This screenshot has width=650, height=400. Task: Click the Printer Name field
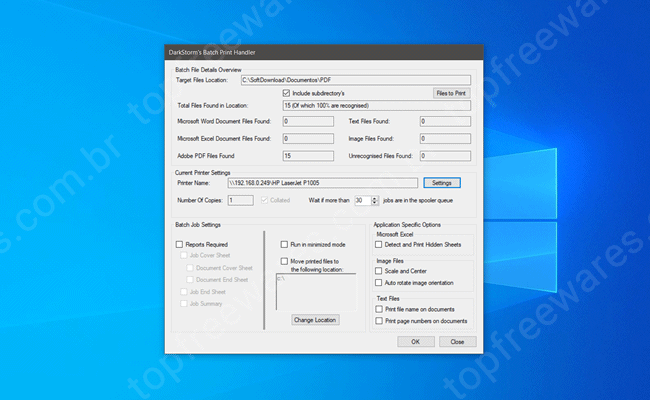coord(320,183)
